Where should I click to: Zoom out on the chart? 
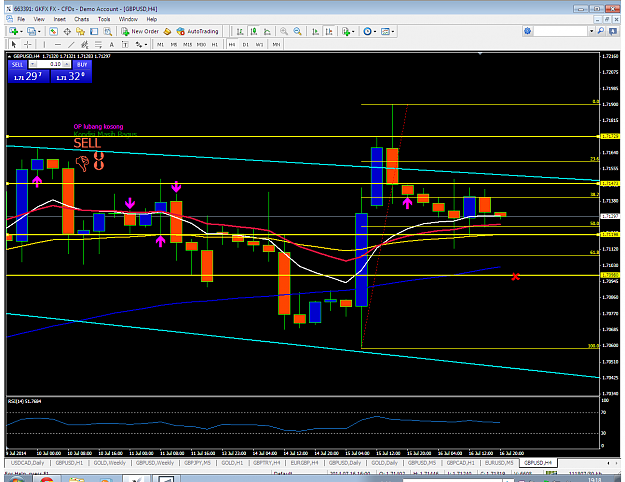[x=297, y=31]
